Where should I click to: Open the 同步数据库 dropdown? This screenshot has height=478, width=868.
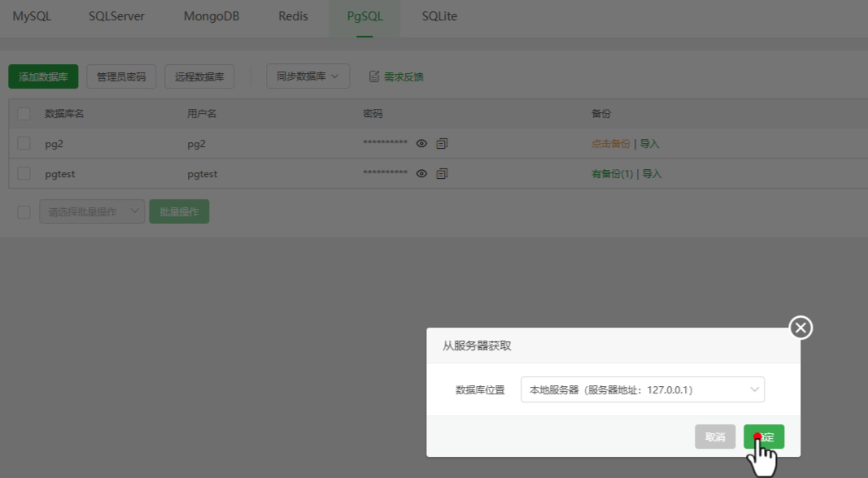308,76
